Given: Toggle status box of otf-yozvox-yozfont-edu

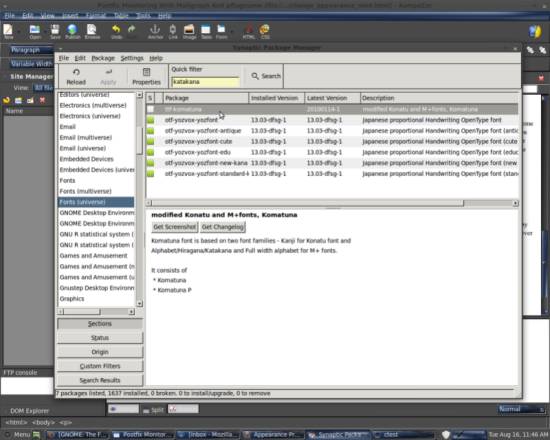Looking at the screenshot, I should pyautogui.click(x=150, y=152).
